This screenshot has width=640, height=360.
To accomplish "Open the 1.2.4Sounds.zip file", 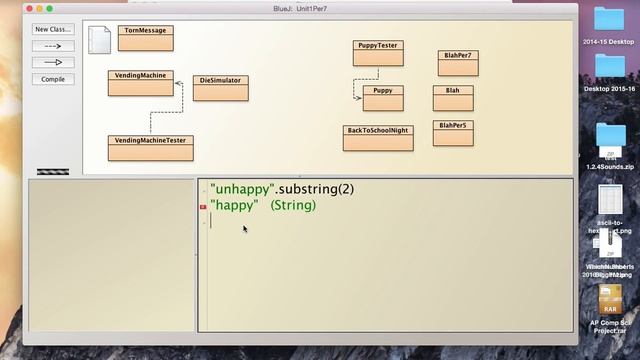I will [610, 146].
